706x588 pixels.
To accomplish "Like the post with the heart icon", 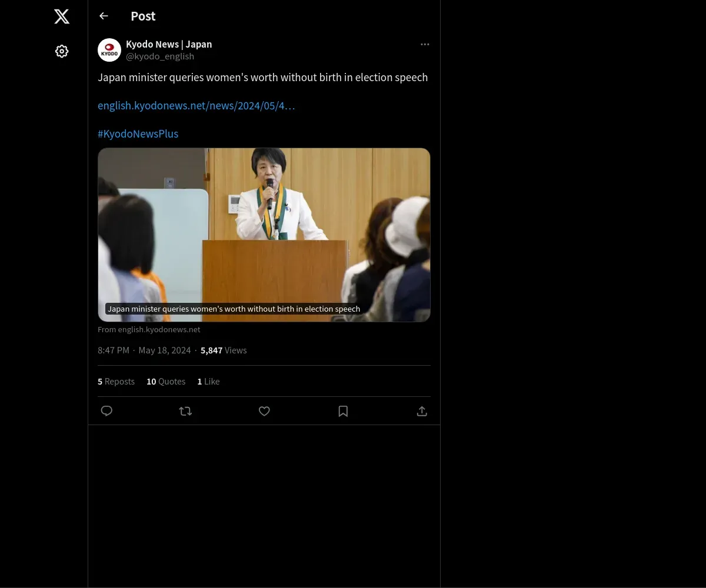I will (x=264, y=411).
